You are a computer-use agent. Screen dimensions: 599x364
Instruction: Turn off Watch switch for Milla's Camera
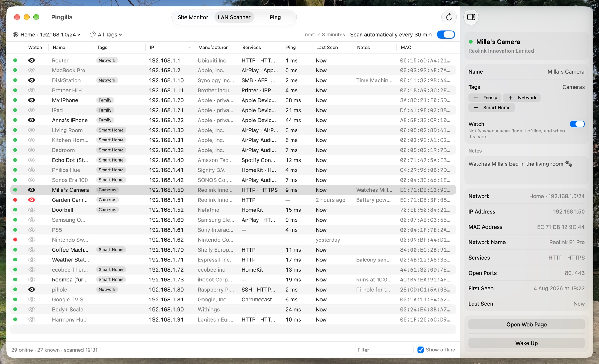[x=577, y=124]
